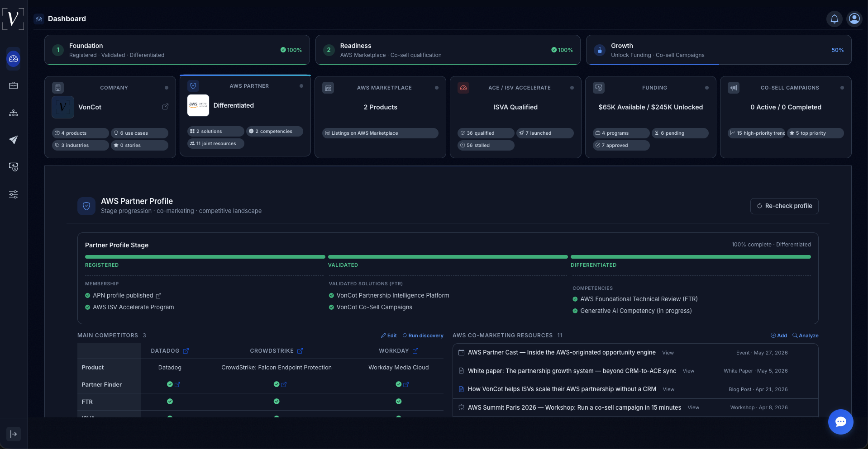
Task: Click the Co-Sell Campaigns megaphone icon
Action: coord(734,88)
